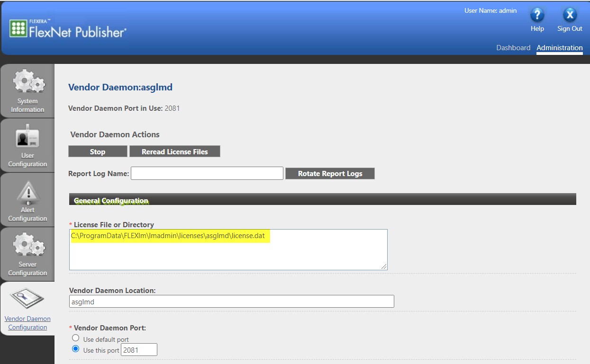Click the Vendor Daemon Configuration link text
The height and width of the screenshot is (364, 590).
pos(27,323)
